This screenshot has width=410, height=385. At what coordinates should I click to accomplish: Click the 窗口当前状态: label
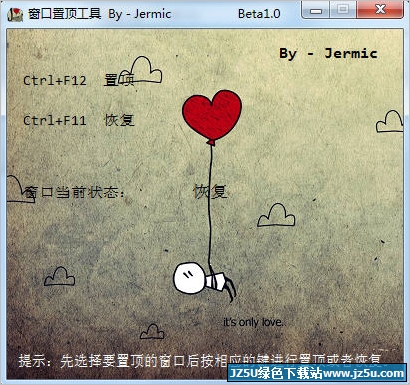click(x=75, y=193)
